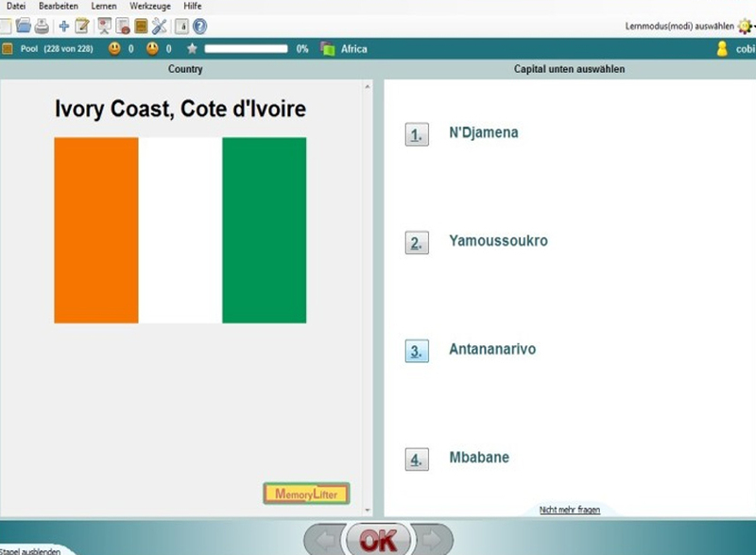Select answer 1 N'Djamena
Viewport: 756px width, 555px height.
tap(417, 134)
